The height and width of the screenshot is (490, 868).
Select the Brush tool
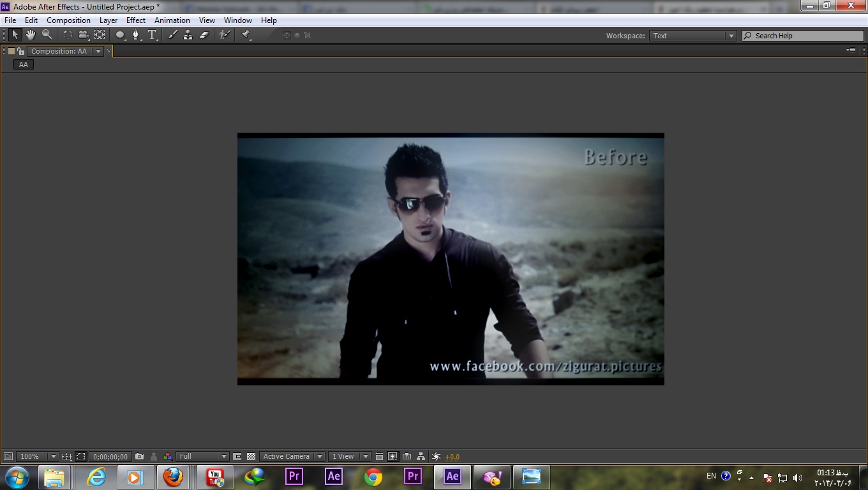coord(172,35)
